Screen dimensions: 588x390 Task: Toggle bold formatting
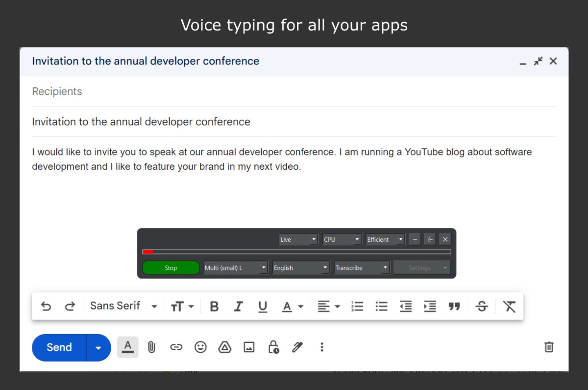click(214, 307)
